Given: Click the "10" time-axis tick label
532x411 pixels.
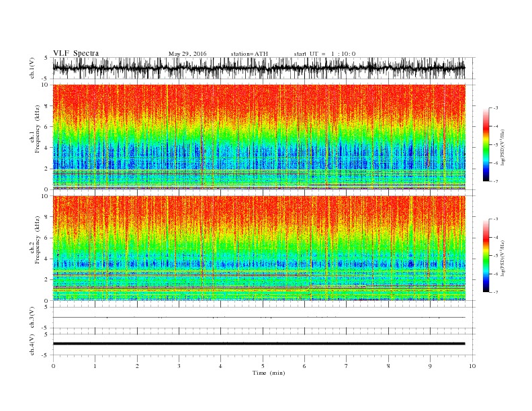Looking at the screenshot, I should click(x=472, y=366).
